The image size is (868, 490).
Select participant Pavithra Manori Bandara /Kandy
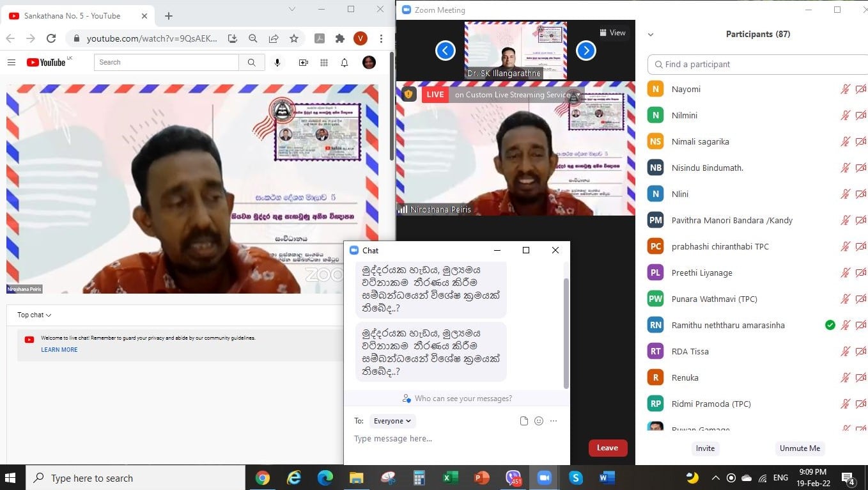tap(732, 220)
